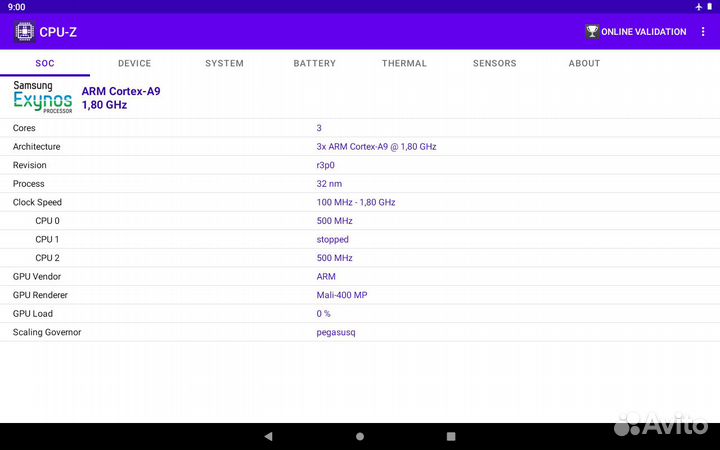The image size is (720, 450).
Task: Tap CPU 2's 500 MHz value
Action: 335,258
